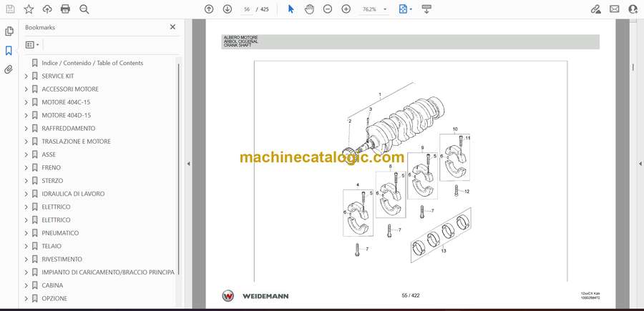Expand the ACCESSORI MOTORE bookmark
The image size is (644, 311).
coord(26,89)
